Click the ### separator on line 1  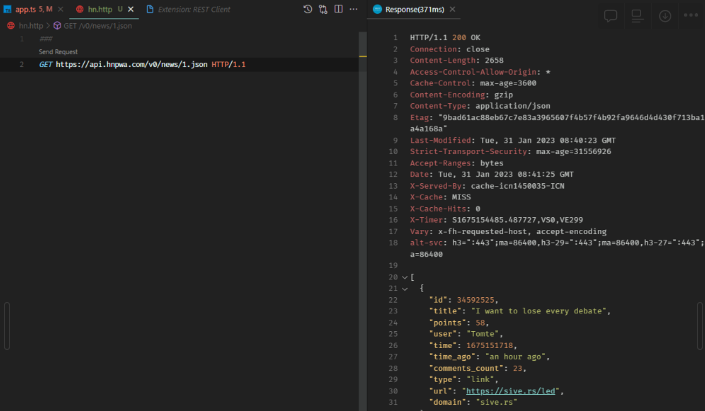[x=46, y=39]
